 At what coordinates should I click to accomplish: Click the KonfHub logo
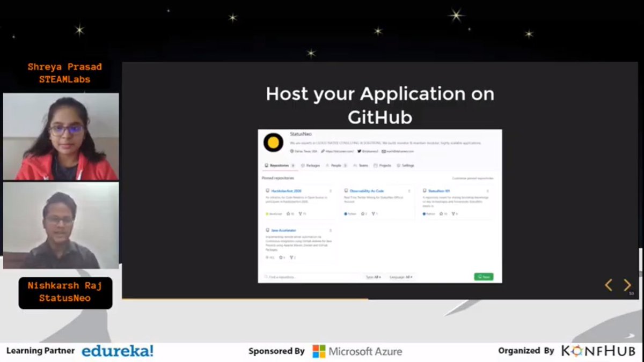598,351
